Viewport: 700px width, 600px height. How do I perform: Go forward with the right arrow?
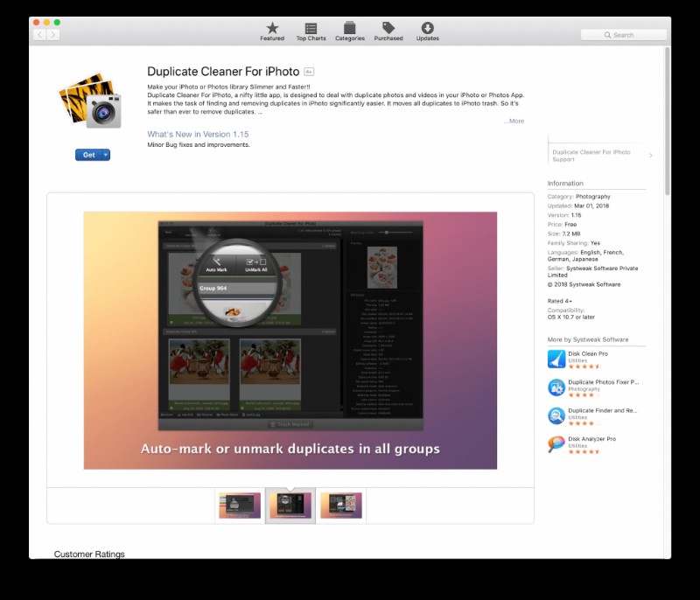pos(53,35)
